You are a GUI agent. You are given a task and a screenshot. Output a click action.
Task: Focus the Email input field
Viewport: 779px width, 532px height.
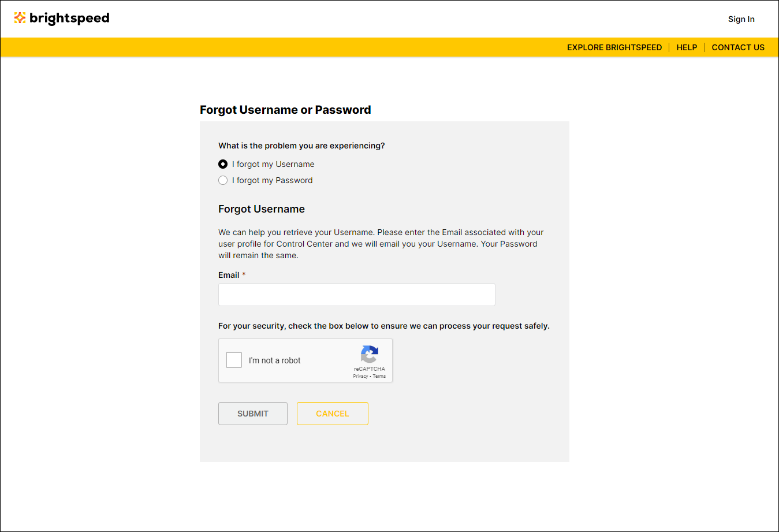pyautogui.click(x=357, y=295)
